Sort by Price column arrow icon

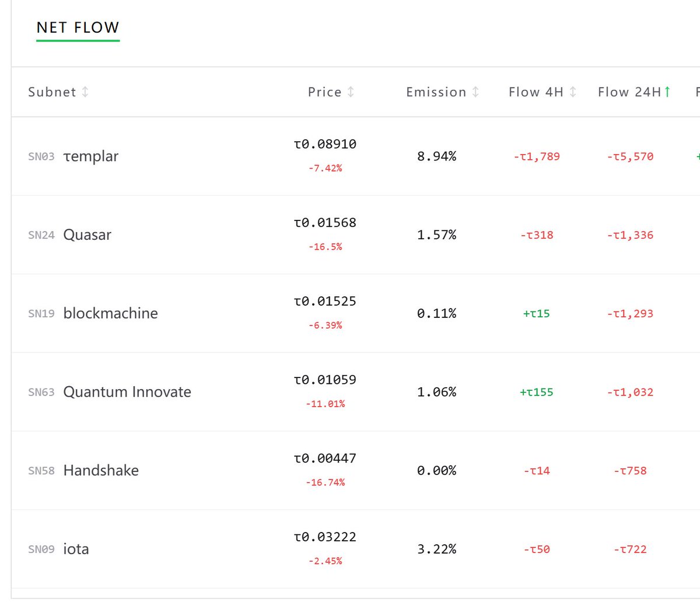pos(351,92)
